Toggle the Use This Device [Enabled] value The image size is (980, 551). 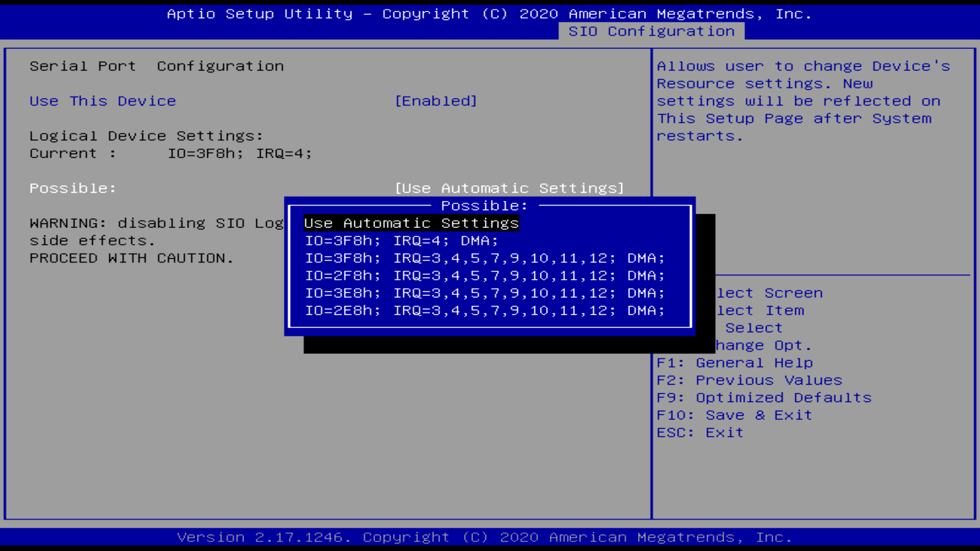click(436, 101)
